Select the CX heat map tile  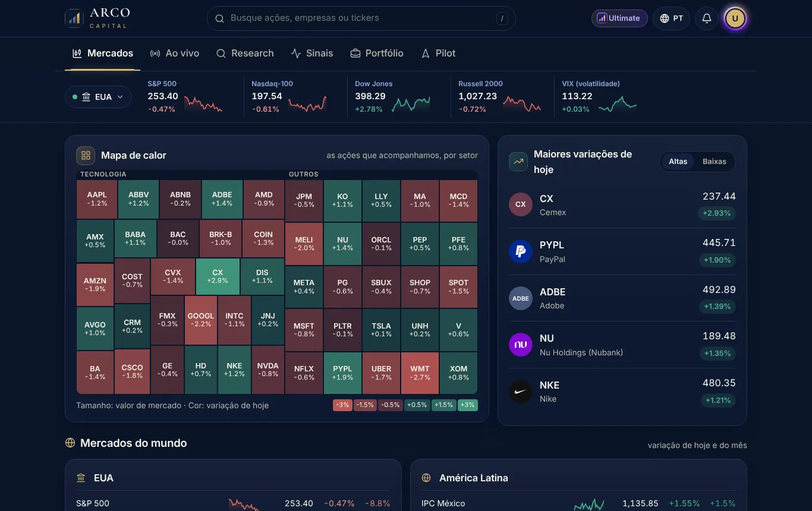pos(218,276)
